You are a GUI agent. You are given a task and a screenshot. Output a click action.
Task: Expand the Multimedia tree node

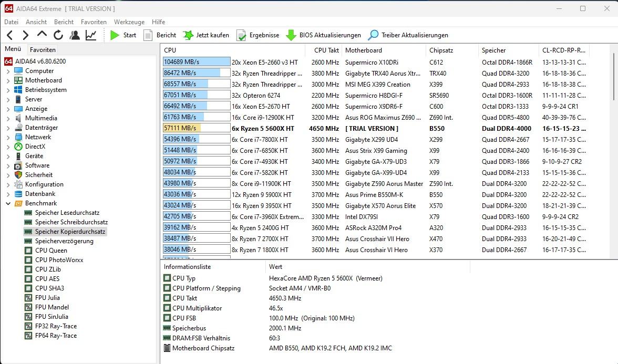(x=8, y=118)
